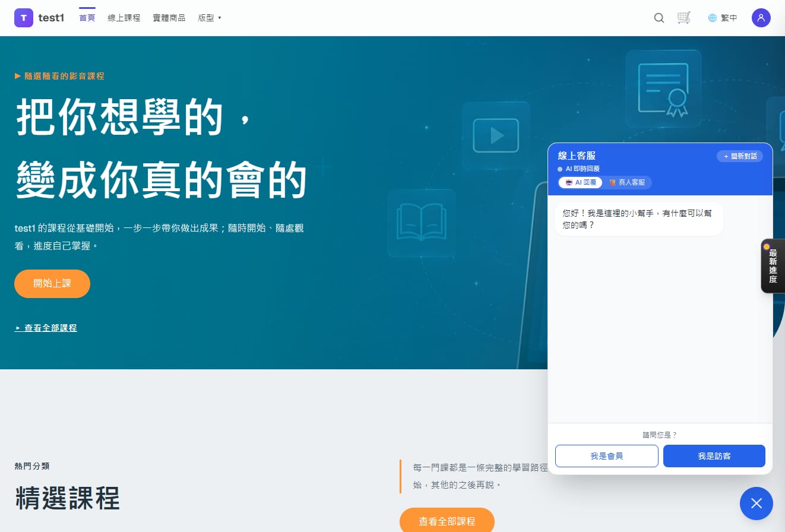
Task: Start a new chat with 開新對話
Action: 740,156
